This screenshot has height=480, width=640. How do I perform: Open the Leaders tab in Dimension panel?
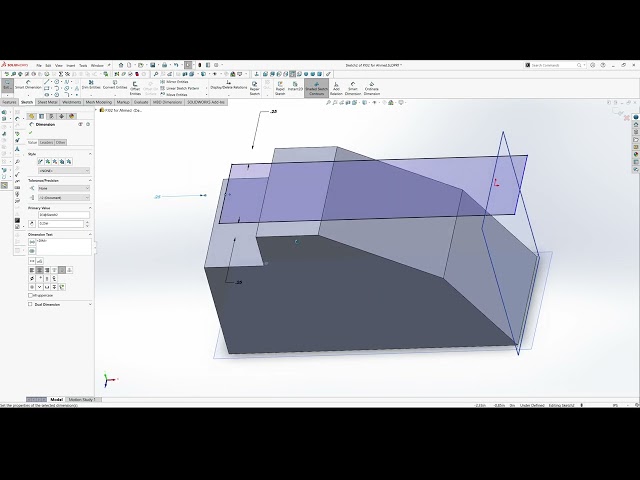46,142
